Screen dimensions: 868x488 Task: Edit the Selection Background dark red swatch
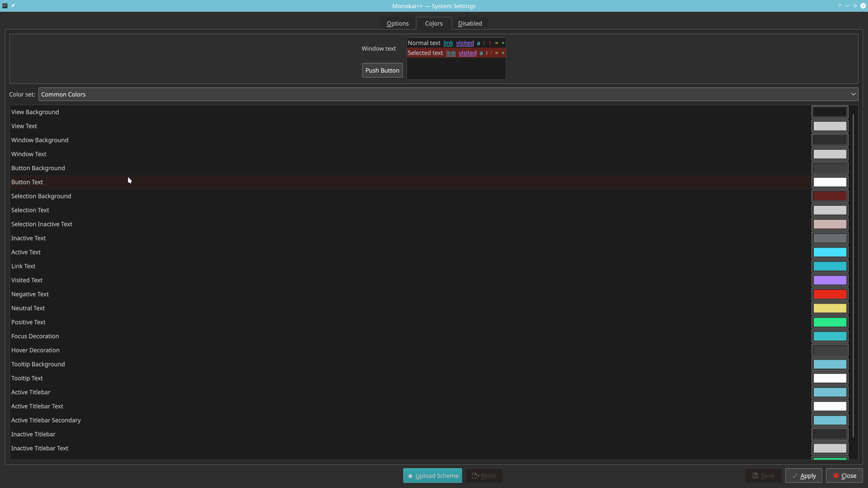click(x=830, y=196)
